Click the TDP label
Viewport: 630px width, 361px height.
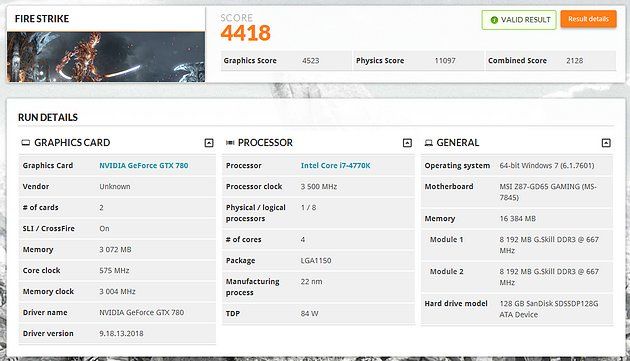tap(233, 314)
